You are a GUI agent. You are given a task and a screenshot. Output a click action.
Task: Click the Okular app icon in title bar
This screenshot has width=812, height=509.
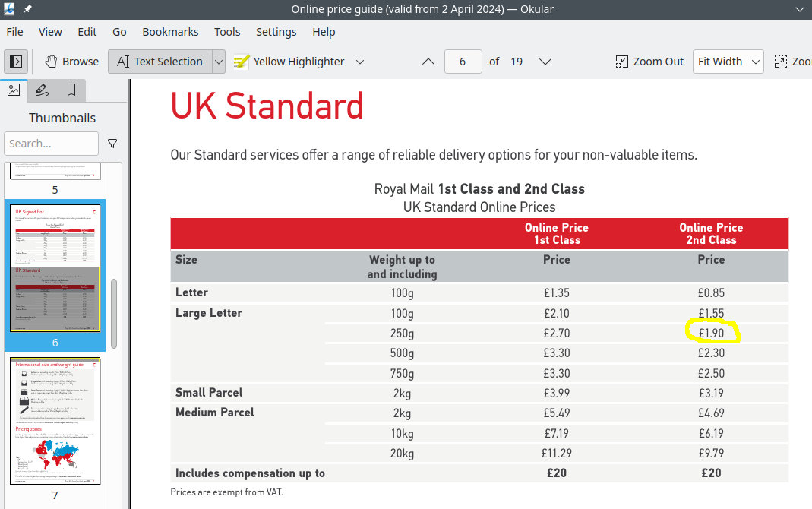[9, 9]
